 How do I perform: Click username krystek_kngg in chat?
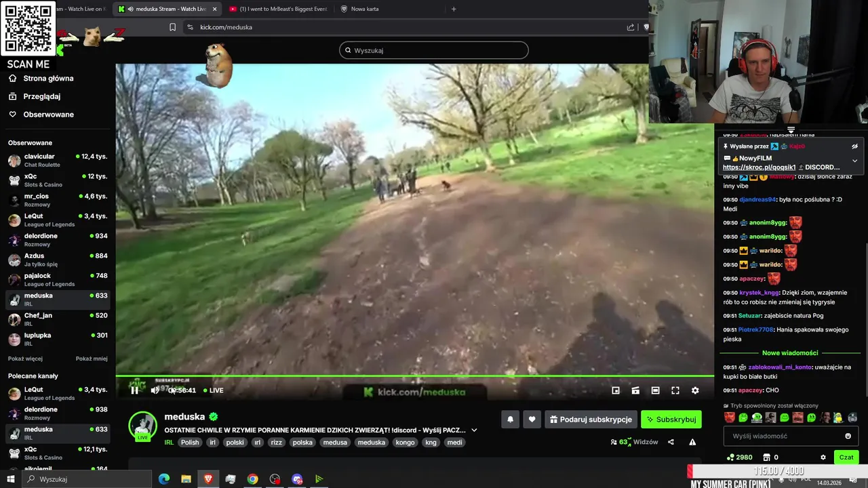coord(759,293)
